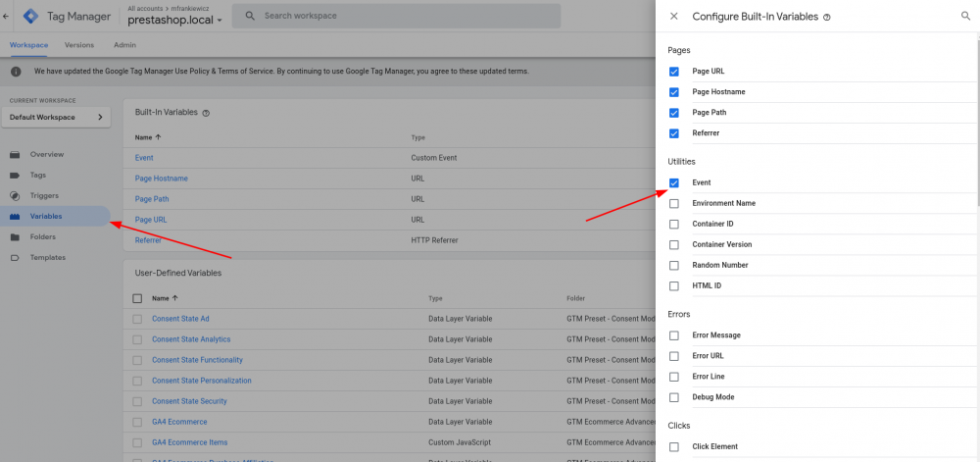Switch to the Versions tab
Image resolution: width=980 pixels, height=462 pixels.
point(79,45)
